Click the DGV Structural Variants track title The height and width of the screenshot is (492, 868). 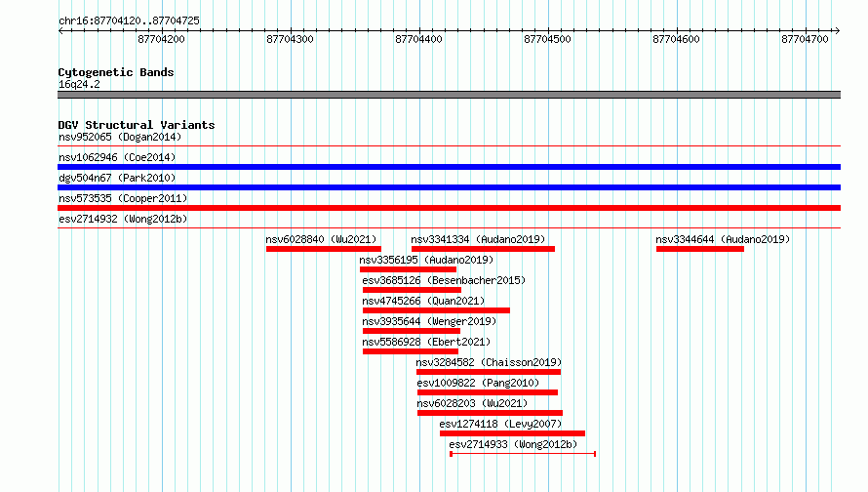137,125
